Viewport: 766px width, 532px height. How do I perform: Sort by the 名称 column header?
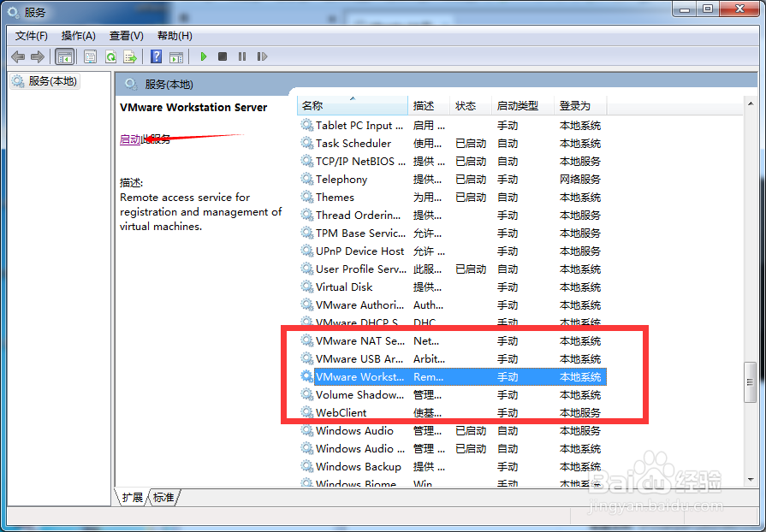pos(353,105)
